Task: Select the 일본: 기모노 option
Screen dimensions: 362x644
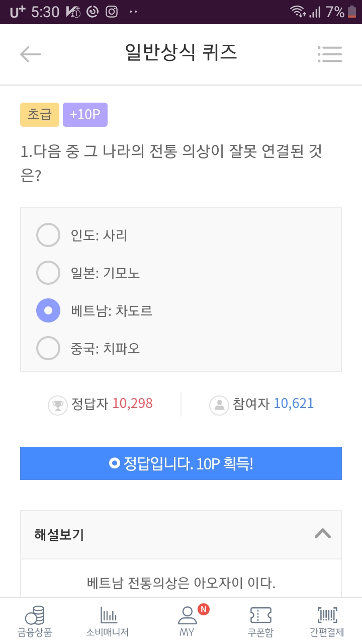Action: pos(48,273)
